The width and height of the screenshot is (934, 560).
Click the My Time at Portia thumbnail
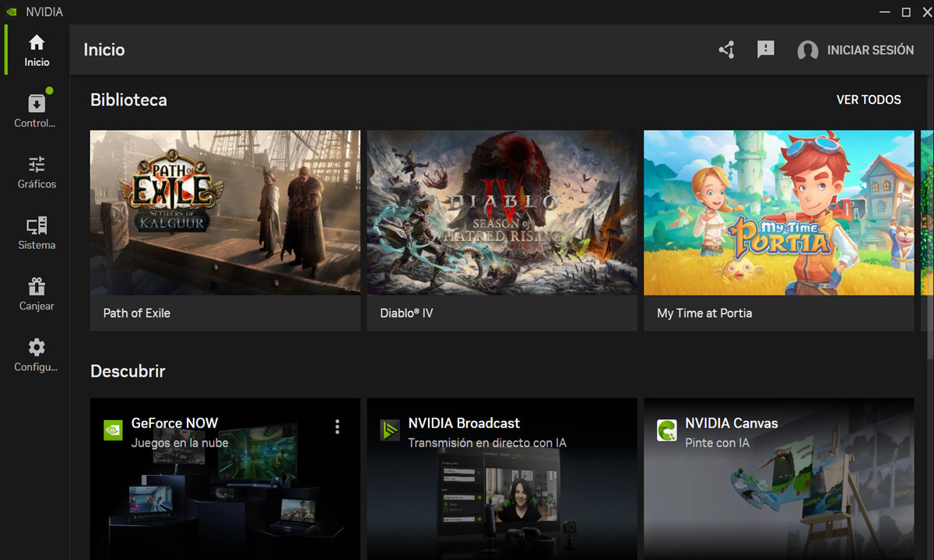[x=778, y=212]
